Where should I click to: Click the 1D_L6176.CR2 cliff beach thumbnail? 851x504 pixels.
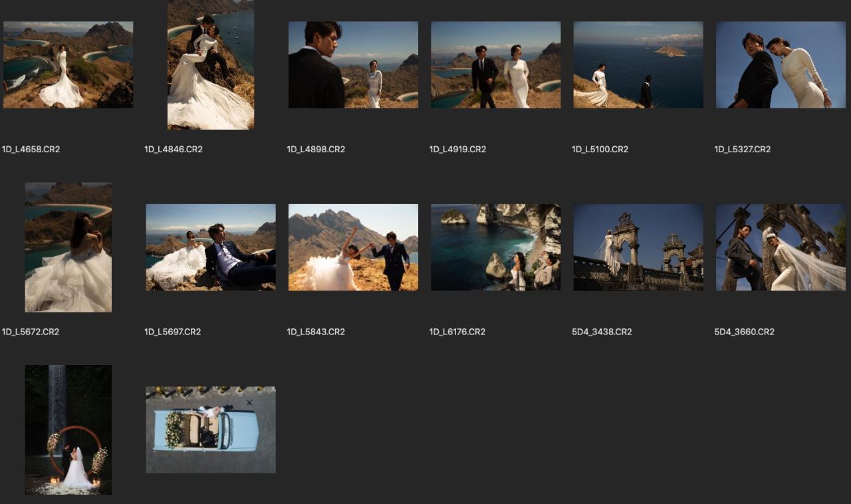coord(495,247)
